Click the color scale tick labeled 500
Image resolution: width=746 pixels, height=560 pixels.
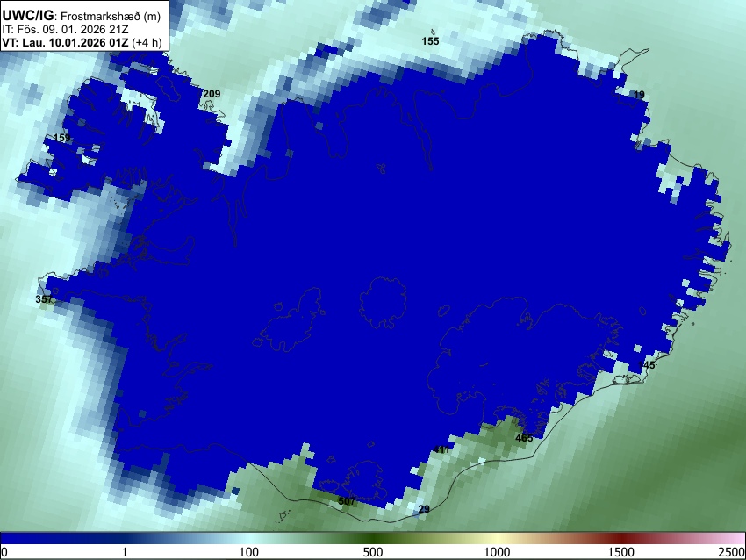[x=373, y=552]
